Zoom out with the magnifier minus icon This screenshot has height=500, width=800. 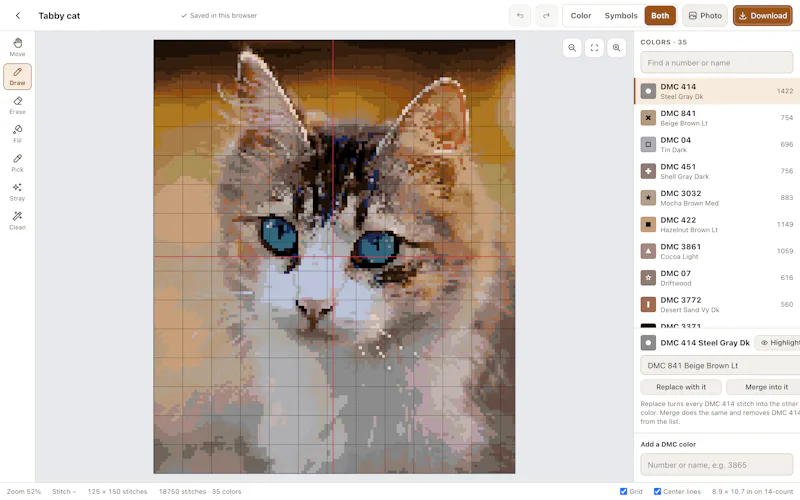pyautogui.click(x=572, y=47)
